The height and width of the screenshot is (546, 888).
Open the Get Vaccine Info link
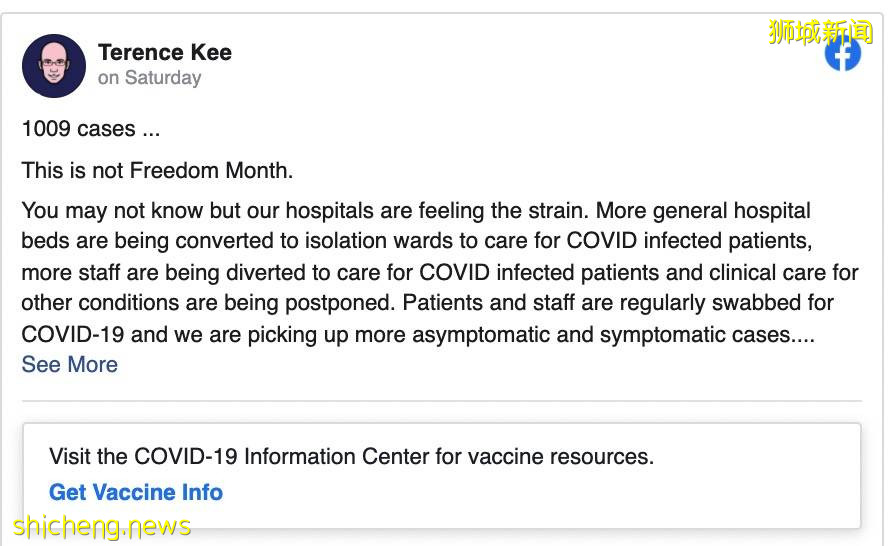tap(136, 492)
